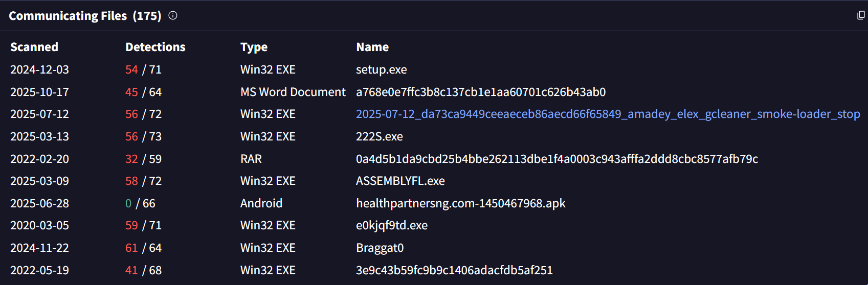Screen dimensions: 868x285
Task: Open the 222S.exe file entry
Action: (x=379, y=136)
